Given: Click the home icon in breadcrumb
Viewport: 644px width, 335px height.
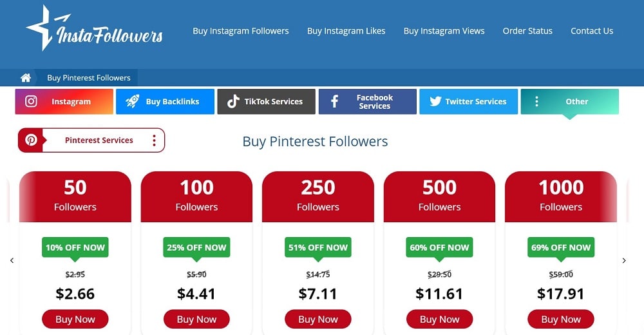Looking at the screenshot, I should 26,78.
